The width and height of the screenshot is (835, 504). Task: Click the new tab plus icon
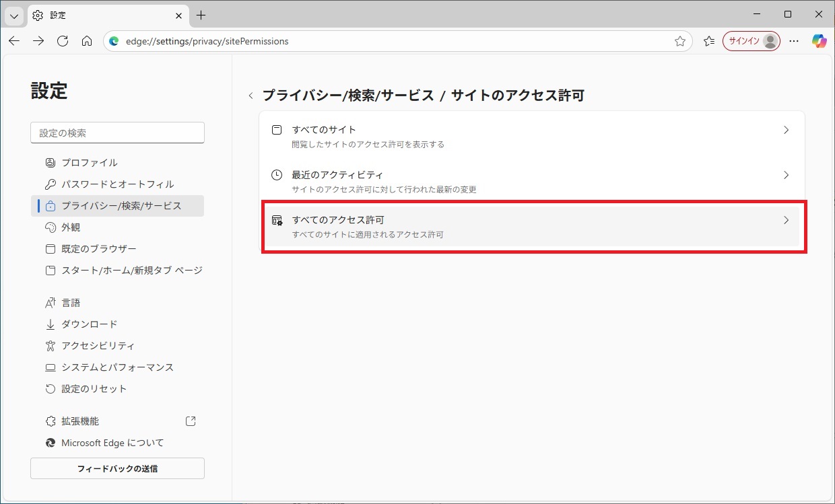201,15
